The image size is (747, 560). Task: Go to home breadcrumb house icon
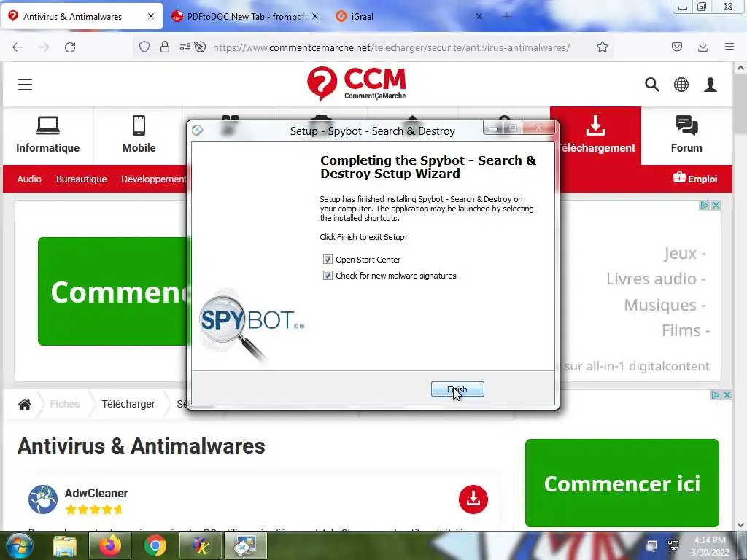tap(24, 404)
